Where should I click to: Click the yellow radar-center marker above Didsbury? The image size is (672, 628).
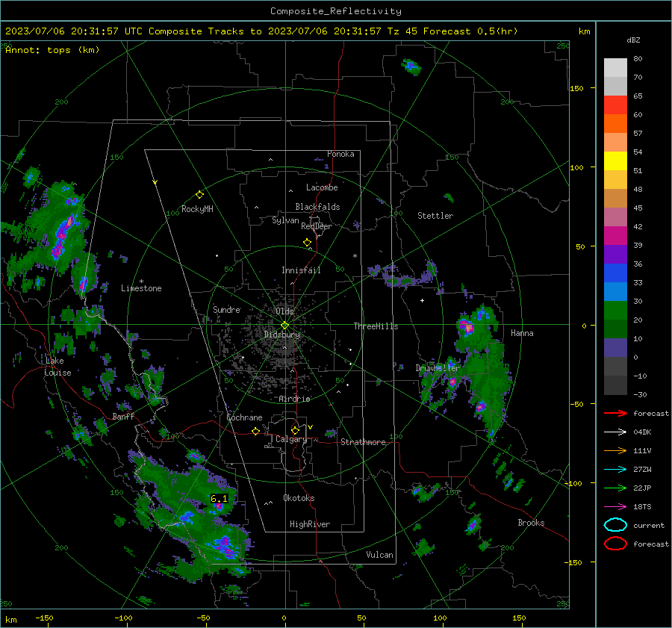[284, 326]
